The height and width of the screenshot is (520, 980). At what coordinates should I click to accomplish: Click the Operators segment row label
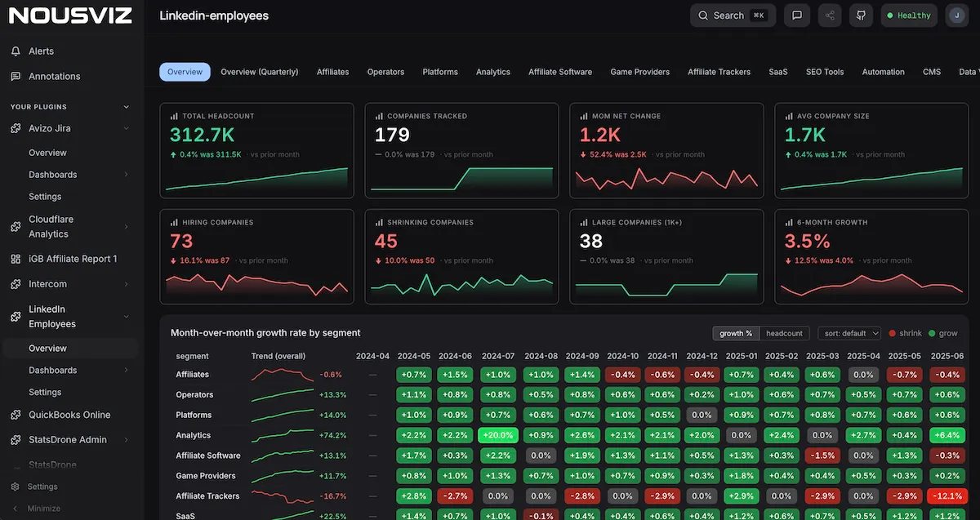(194, 395)
